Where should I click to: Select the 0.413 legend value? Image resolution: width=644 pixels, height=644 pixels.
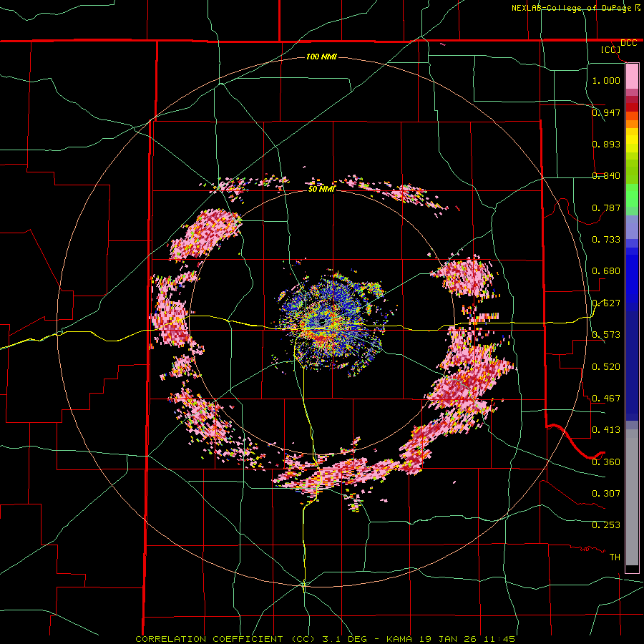tap(606, 430)
